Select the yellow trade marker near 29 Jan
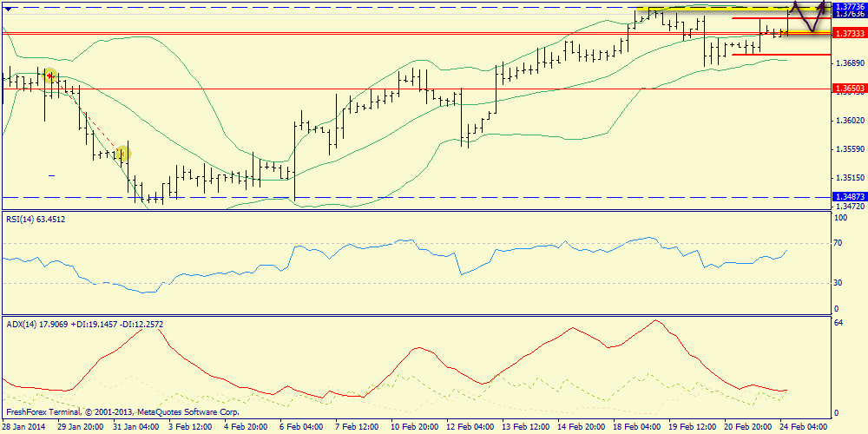Viewport: 868px width, 434px height. [49, 76]
